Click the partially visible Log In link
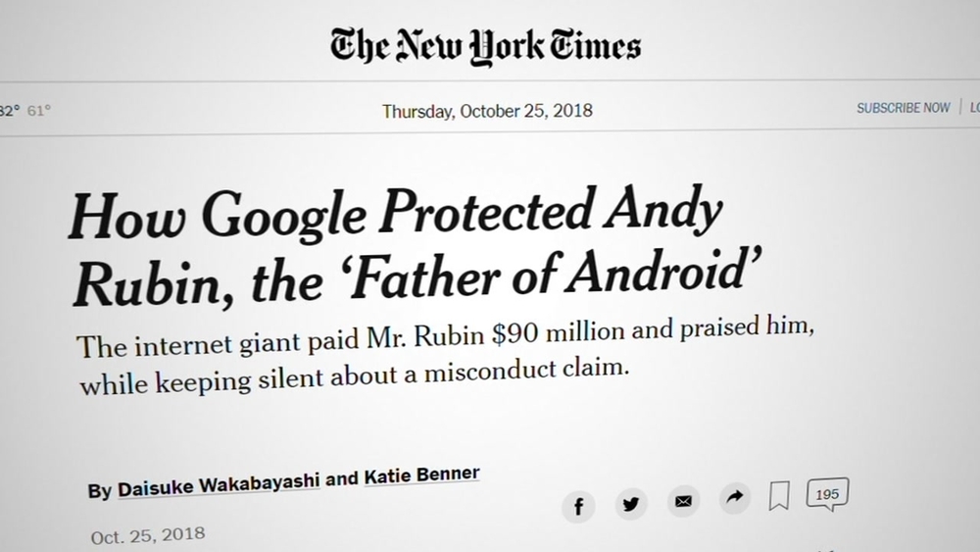The image size is (980, 552). (x=973, y=108)
